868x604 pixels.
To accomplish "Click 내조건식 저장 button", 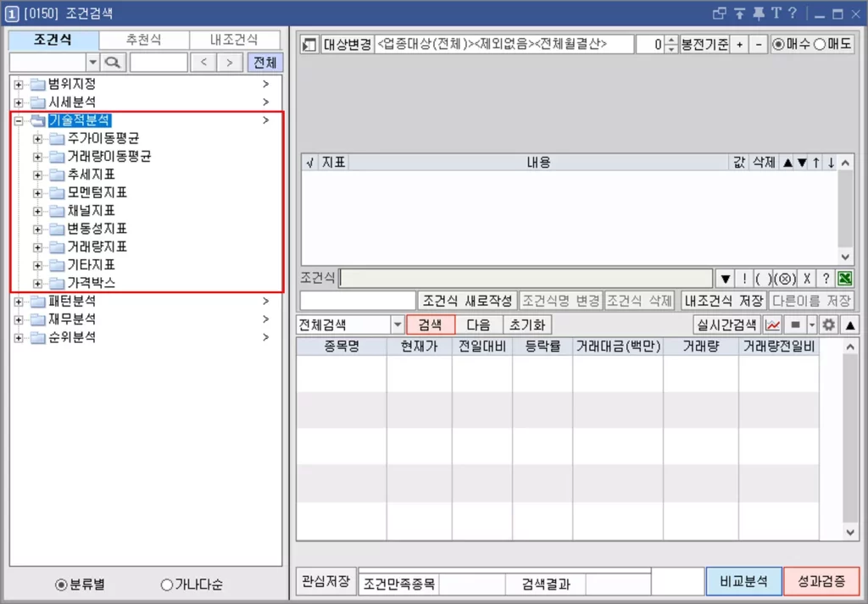I will pos(724,301).
